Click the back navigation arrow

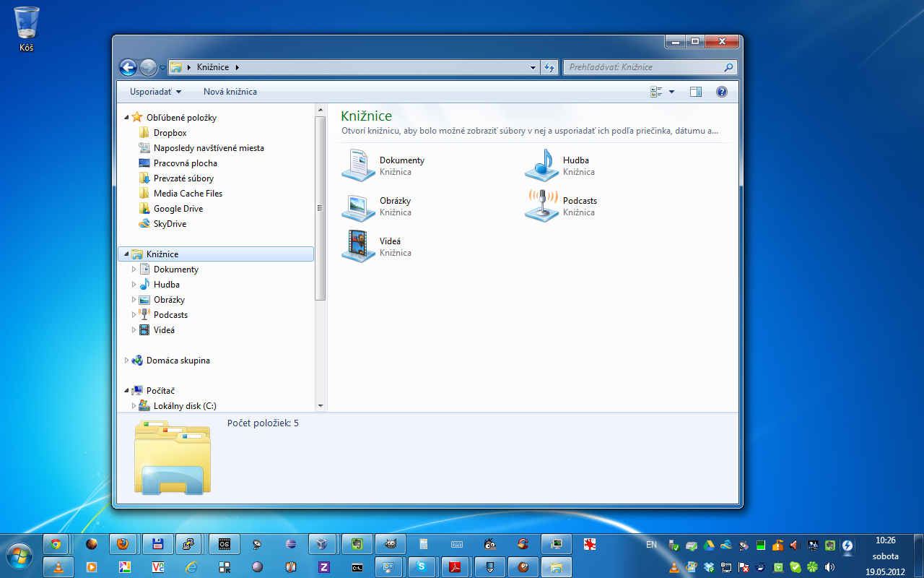coord(128,67)
